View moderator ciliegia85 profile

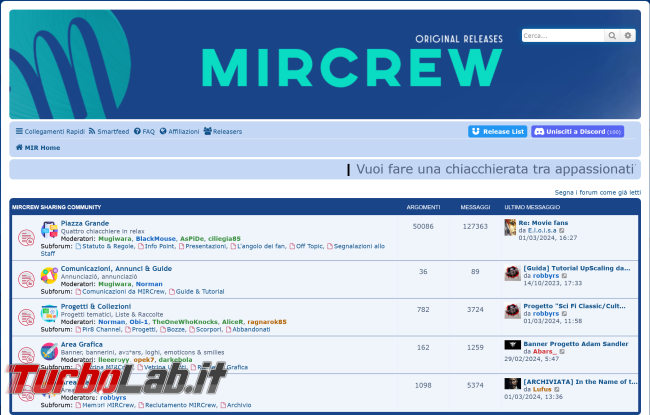click(224, 239)
